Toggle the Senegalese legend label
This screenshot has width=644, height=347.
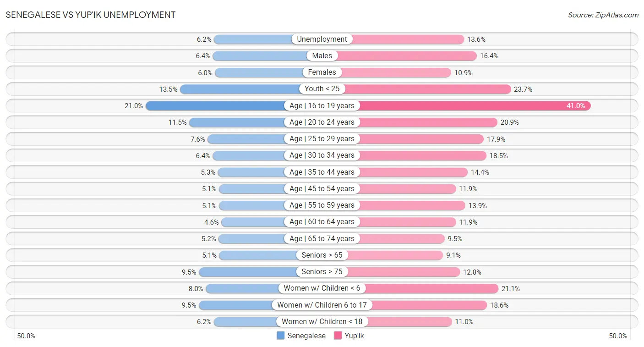306,336
